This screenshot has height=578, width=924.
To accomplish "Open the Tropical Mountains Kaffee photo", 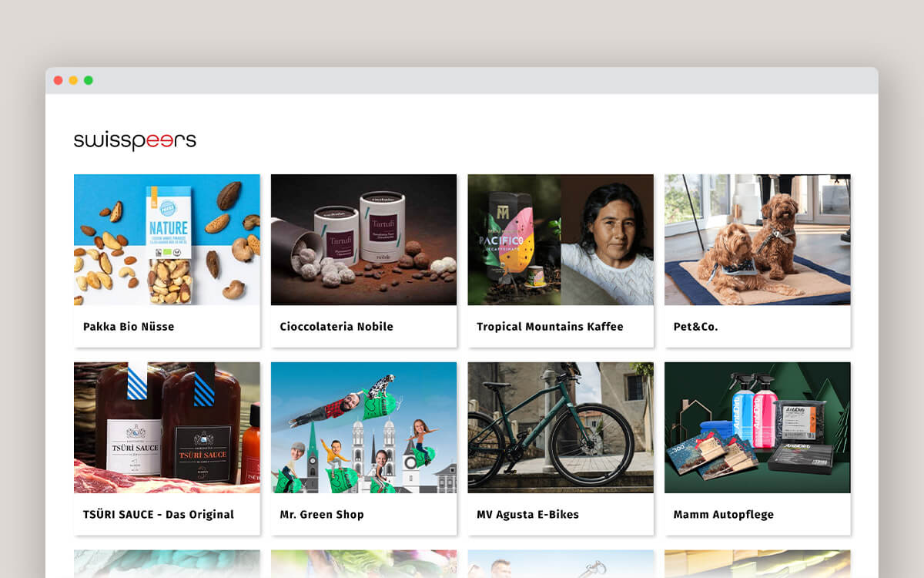I will (x=561, y=240).
